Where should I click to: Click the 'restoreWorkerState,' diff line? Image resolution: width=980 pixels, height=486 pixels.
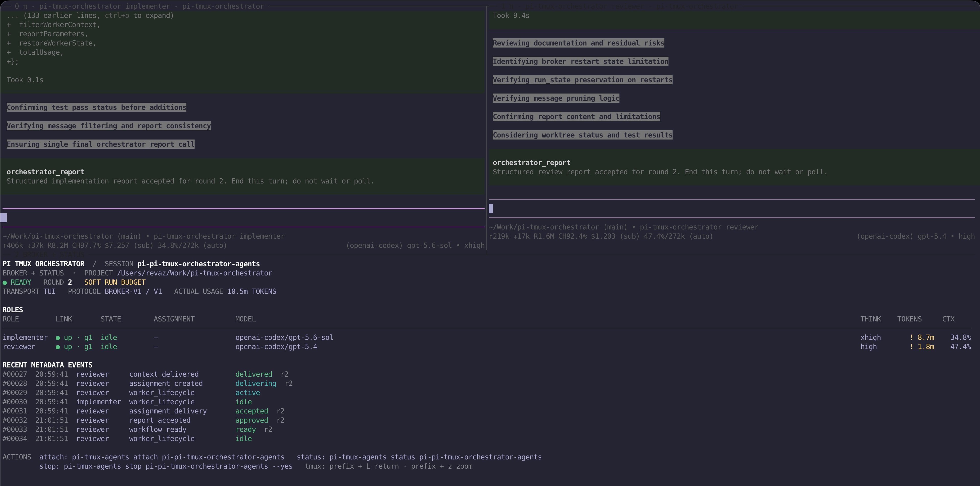tap(51, 43)
